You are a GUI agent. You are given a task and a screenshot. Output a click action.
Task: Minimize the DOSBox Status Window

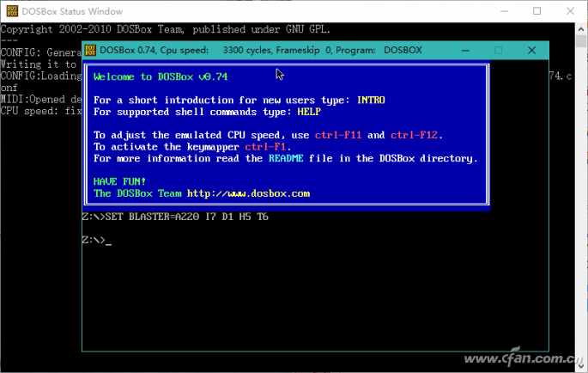coord(505,11)
